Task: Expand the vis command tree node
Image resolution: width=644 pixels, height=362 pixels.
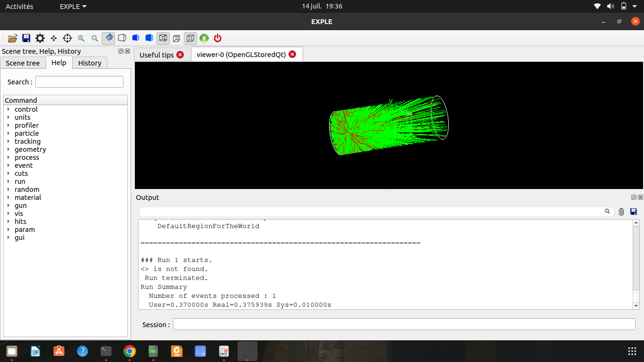Action: coord(8,214)
